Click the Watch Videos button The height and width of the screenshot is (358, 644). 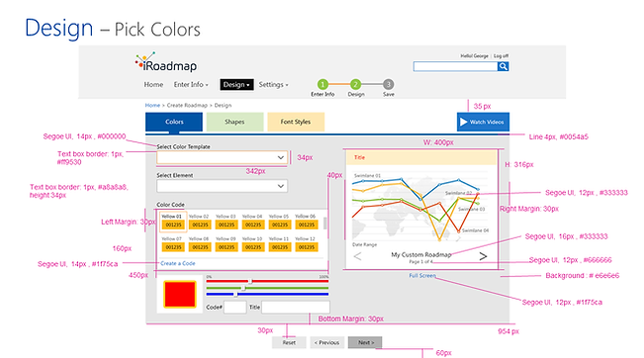pyautogui.click(x=483, y=122)
